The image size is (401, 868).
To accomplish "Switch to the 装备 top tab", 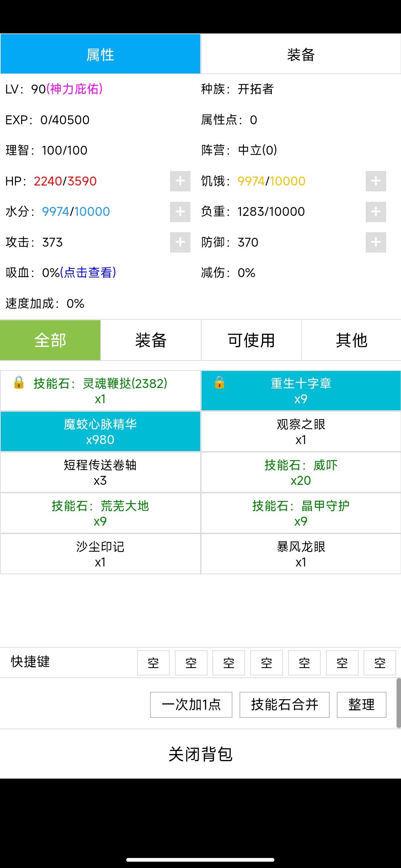I will (x=301, y=55).
